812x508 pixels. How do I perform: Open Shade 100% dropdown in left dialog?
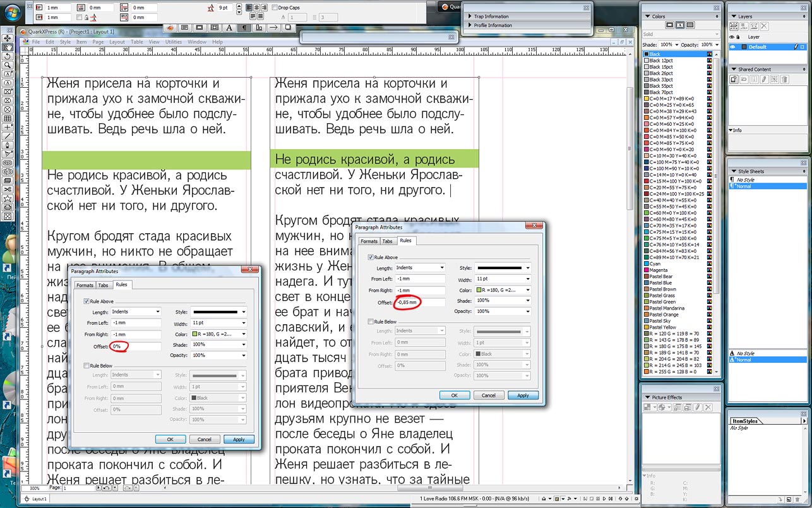click(x=218, y=344)
